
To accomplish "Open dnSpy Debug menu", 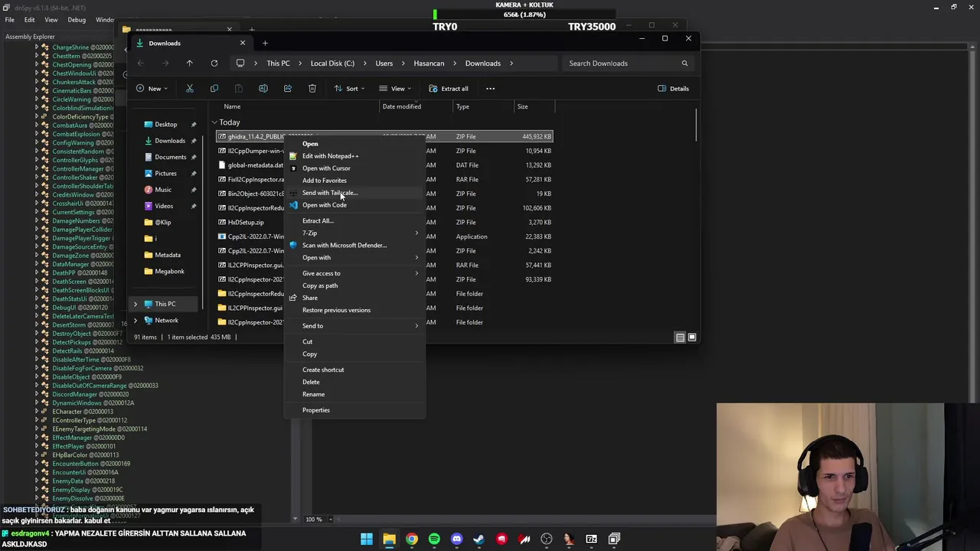I will point(77,20).
